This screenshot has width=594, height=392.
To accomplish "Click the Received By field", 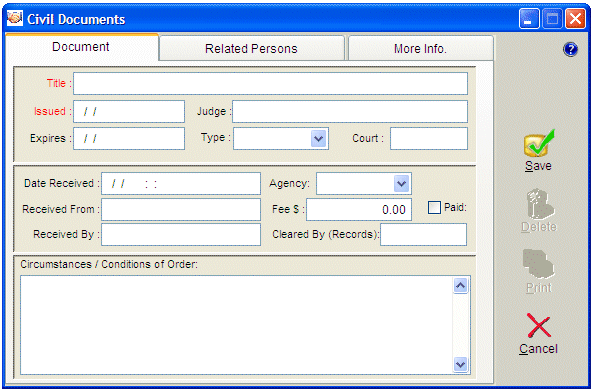I will pyautogui.click(x=181, y=234).
